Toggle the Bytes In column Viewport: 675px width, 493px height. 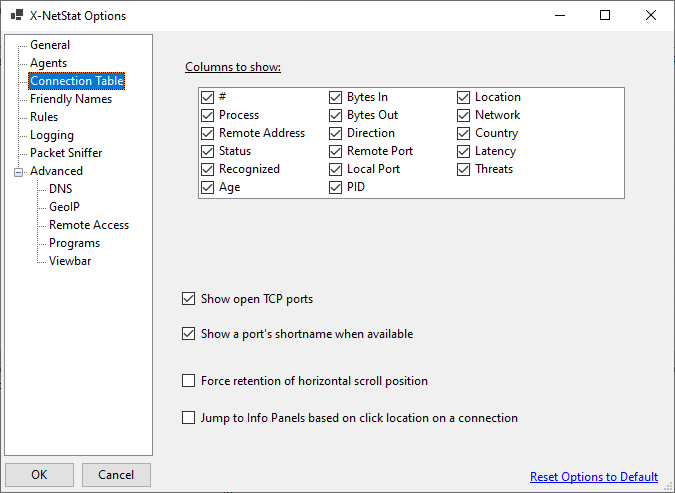335,97
